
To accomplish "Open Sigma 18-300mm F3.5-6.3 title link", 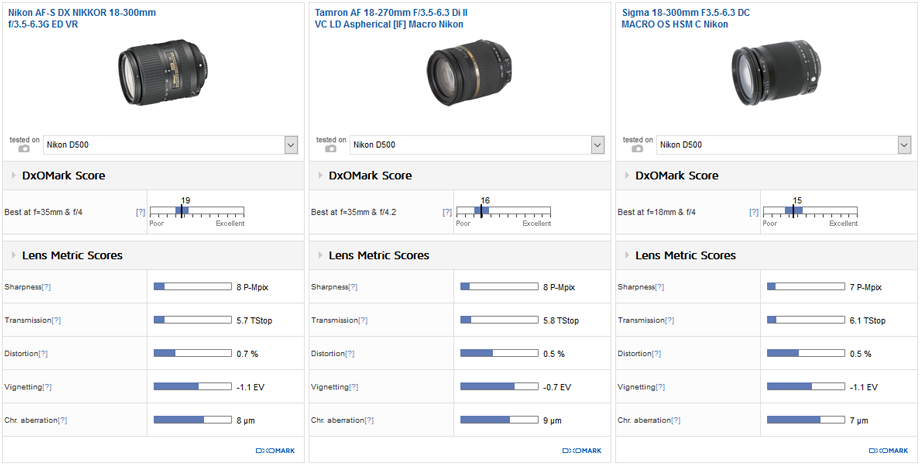I will [x=685, y=18].
